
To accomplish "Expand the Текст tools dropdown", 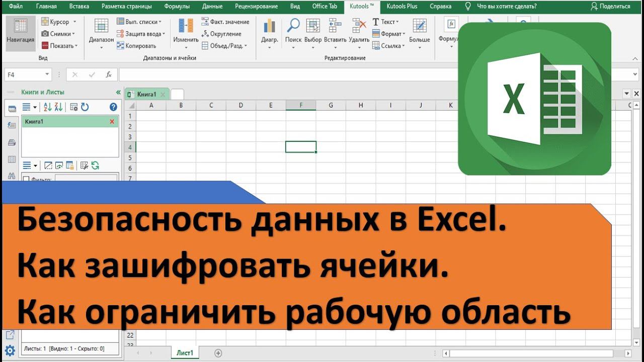I will click(x=385, y=22).
